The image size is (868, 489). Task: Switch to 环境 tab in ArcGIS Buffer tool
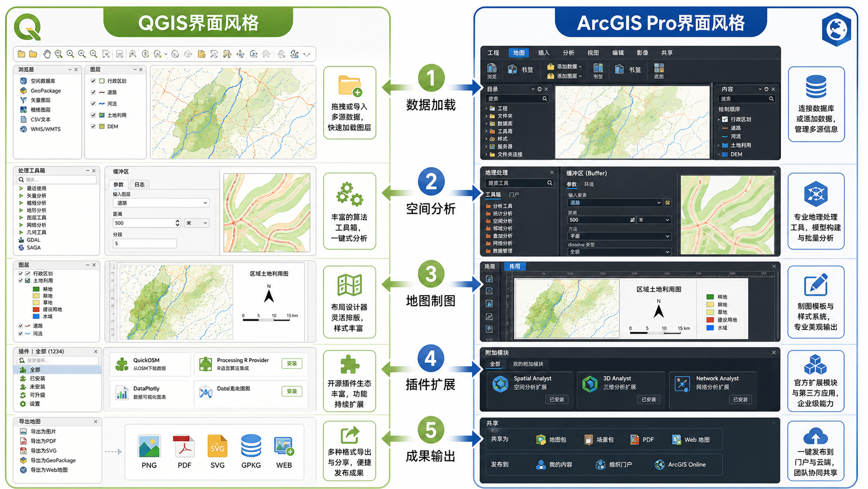(x=589, y=184)
